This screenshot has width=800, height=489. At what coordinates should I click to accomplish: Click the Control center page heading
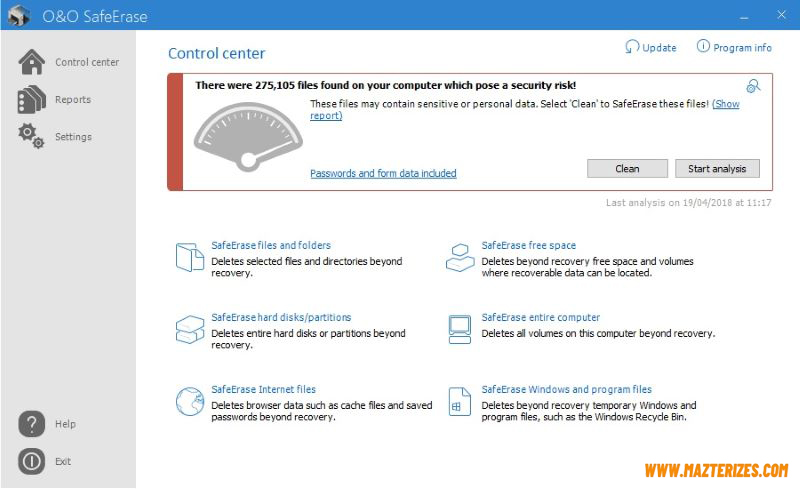pos(217,53)
